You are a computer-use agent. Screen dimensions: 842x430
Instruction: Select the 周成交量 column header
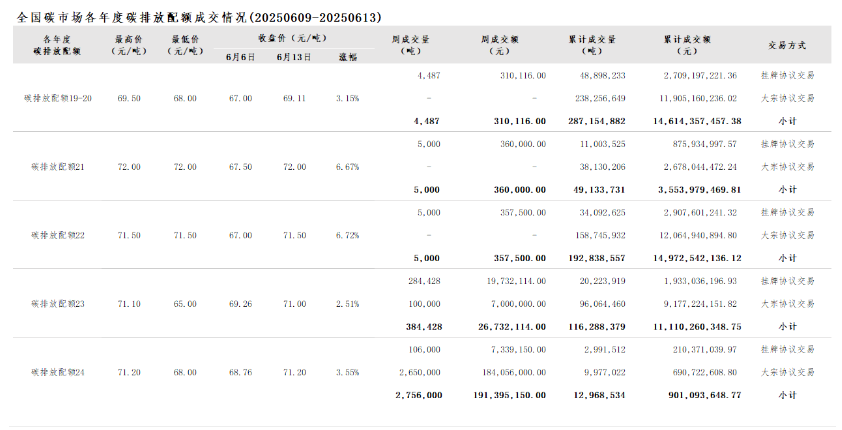410,45
